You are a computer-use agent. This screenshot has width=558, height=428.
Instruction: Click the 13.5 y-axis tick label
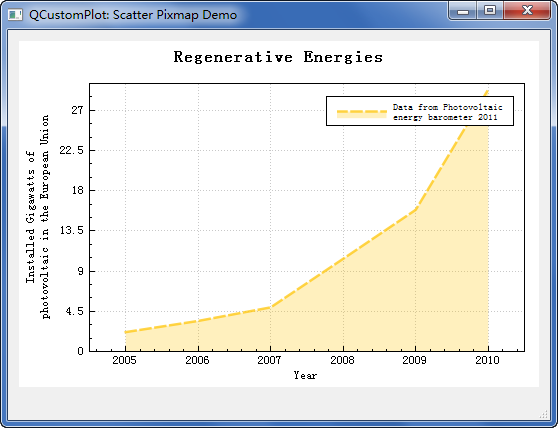(x=72, y=231)
